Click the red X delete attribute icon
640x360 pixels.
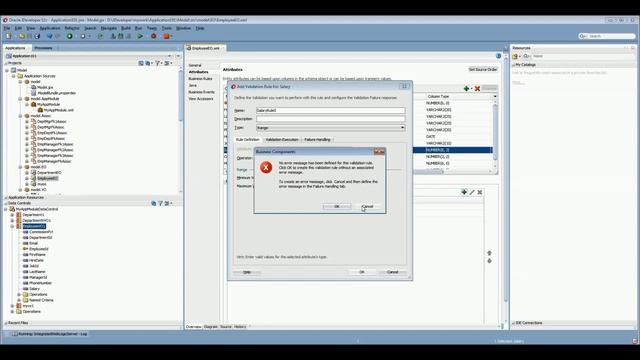(477, 89)
